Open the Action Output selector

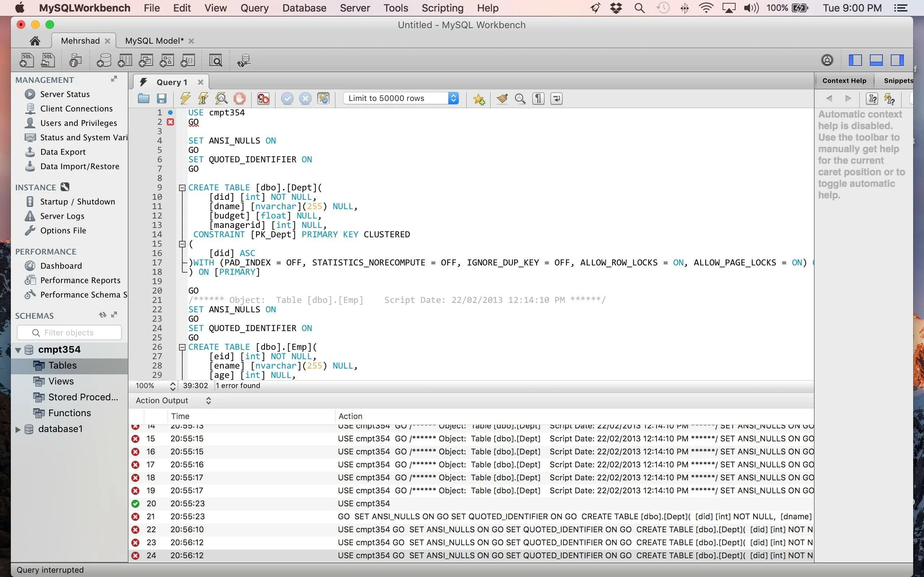(209, 400)
